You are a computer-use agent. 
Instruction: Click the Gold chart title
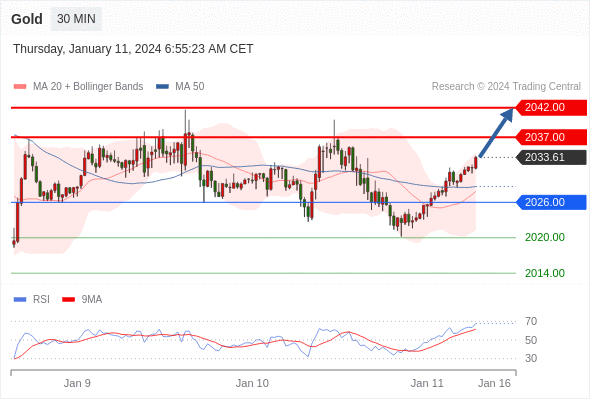click(27, 19)
